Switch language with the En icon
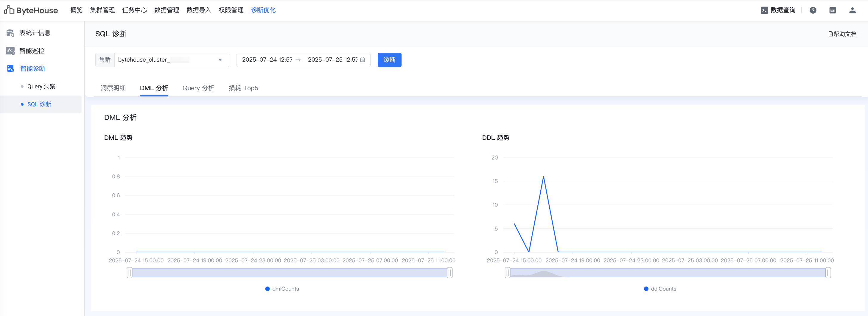Viewport: 868px width, 316px height. coord(832,10)
